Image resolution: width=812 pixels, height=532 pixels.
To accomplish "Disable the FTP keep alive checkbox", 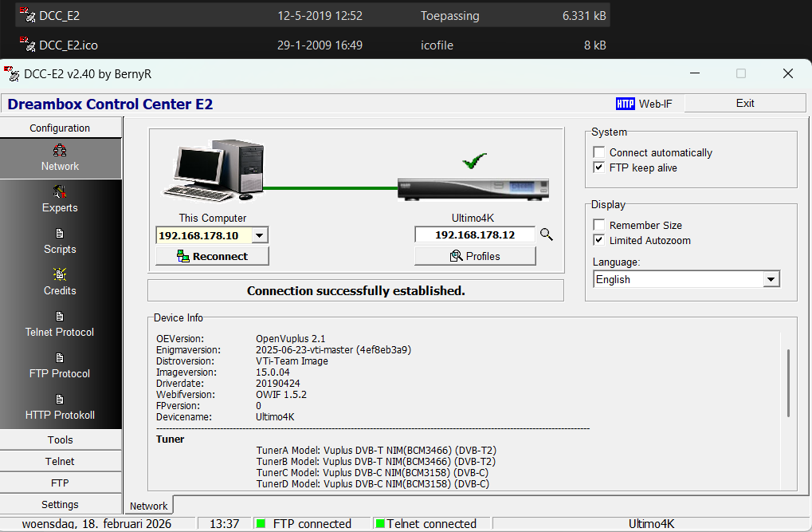I will point(598,167).
